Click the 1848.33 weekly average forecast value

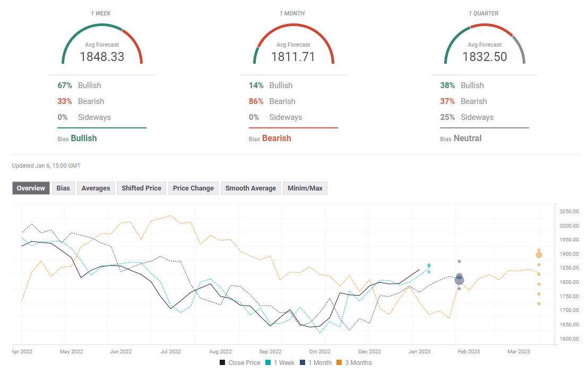coord(102,57)
